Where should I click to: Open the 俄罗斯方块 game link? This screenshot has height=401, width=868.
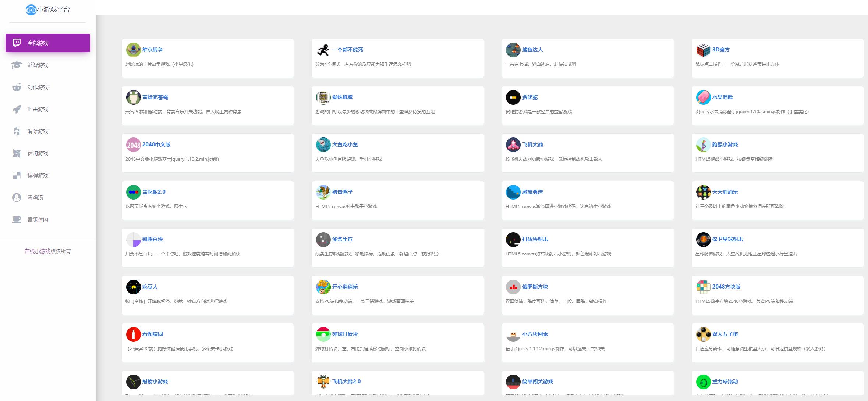535,287
